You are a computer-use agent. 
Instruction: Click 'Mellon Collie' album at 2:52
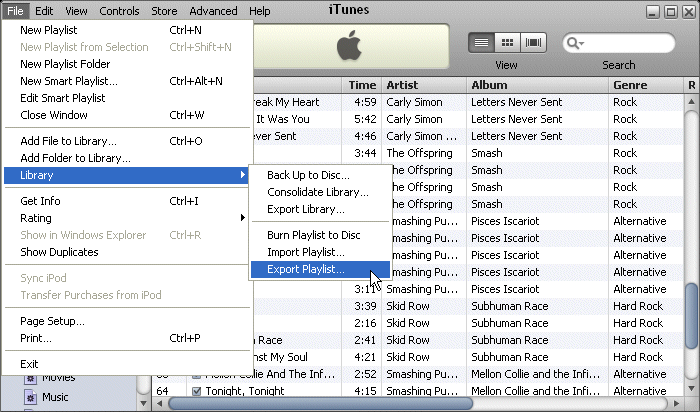click(x=535, y=374)
